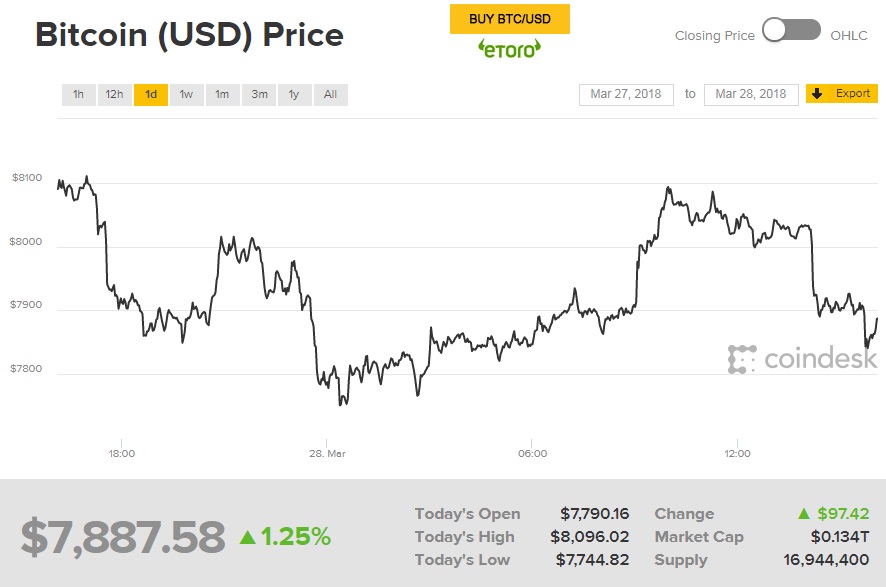Show All available price history
886x587 pixels.
[330, 93]
